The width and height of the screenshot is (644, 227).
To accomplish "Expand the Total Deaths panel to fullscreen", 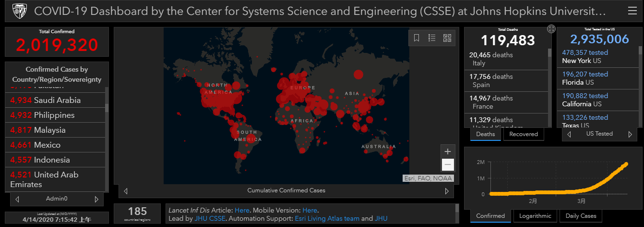I will [551, 29].
